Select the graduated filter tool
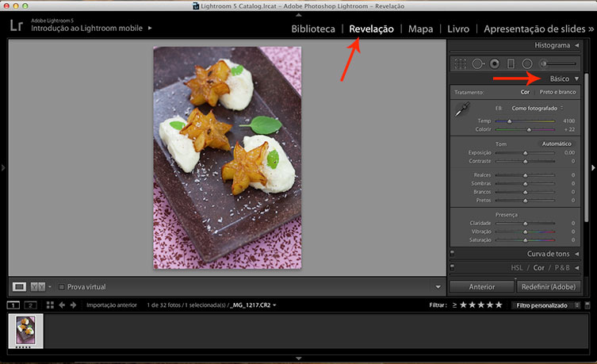This screenshot has height=364, width=597. pos(511,63)
